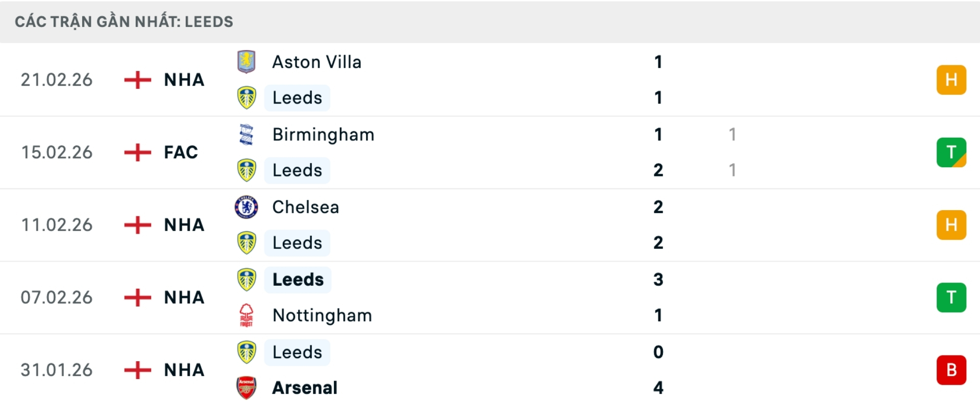This screenshot has width=980, height=404.
Task: Click the Chelsea club crest
Action: click(247, 207)
